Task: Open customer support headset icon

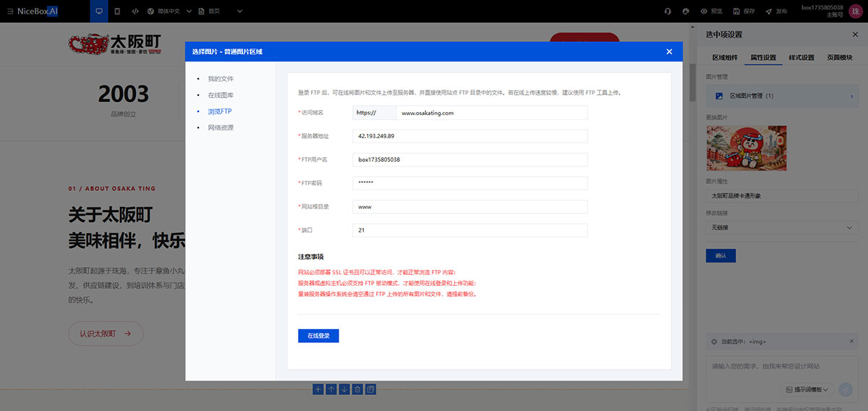Action: (x=668, y=12)
